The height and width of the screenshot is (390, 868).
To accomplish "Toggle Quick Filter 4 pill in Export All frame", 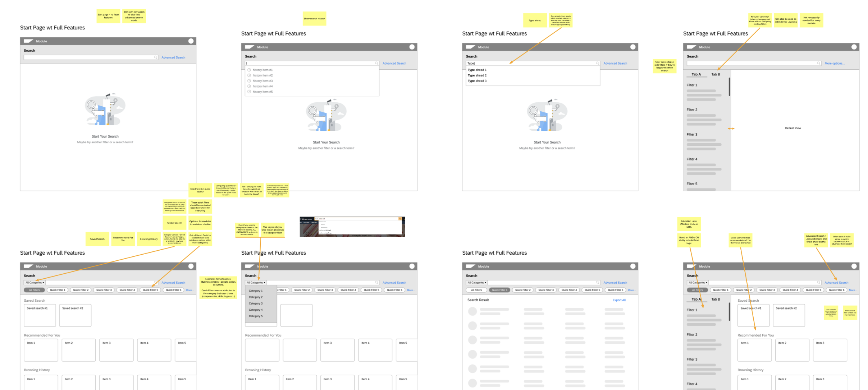I will click(x=569, y=290).
